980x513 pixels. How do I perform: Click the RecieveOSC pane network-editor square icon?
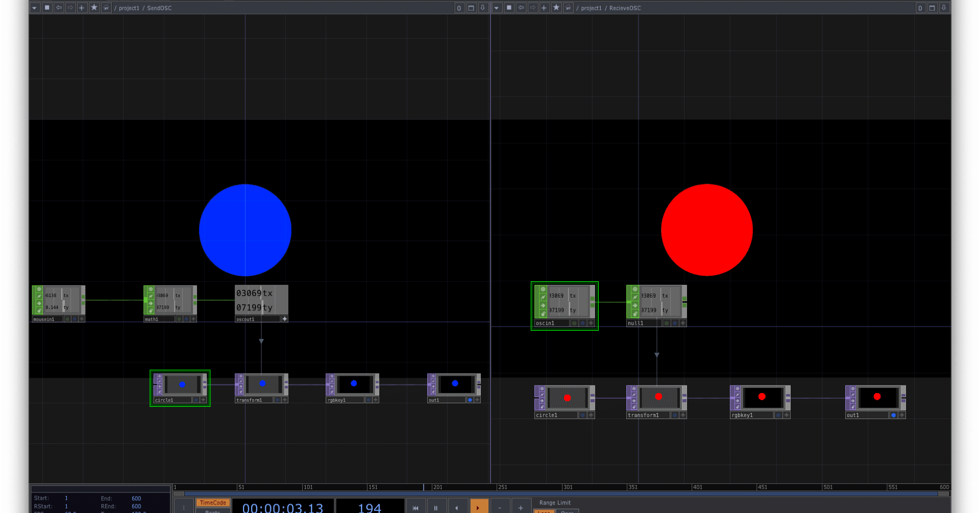click(x=509, y=8)
